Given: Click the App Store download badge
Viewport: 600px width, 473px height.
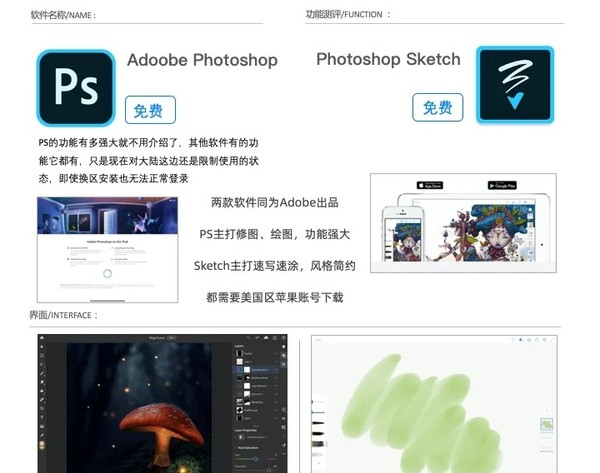Looking at the screenshot, I should point(430,185).
